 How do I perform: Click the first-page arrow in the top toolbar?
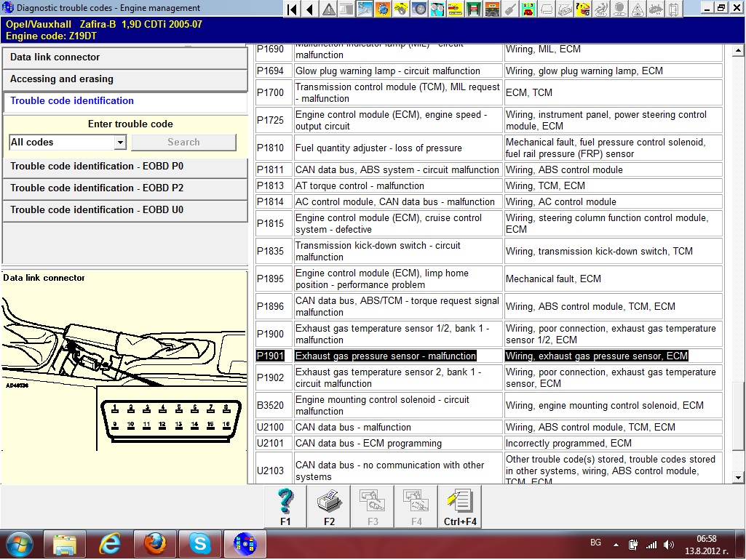[x=292, y=9]
